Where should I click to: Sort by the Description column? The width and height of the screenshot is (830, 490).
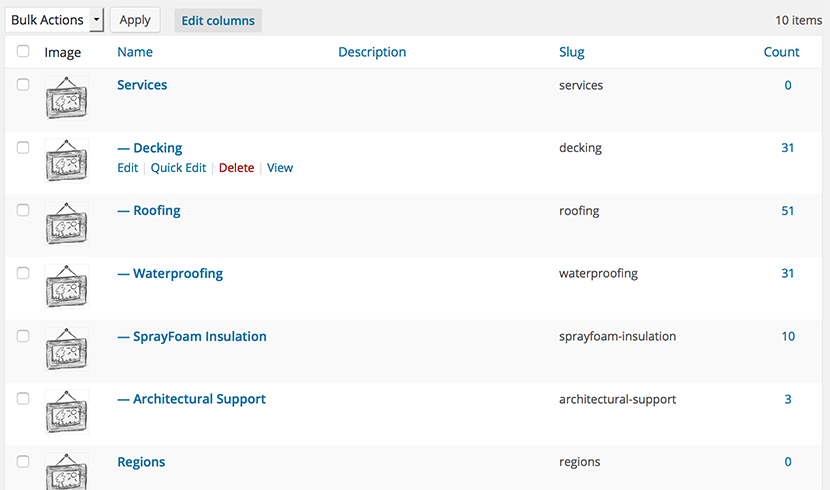(372, 52)
